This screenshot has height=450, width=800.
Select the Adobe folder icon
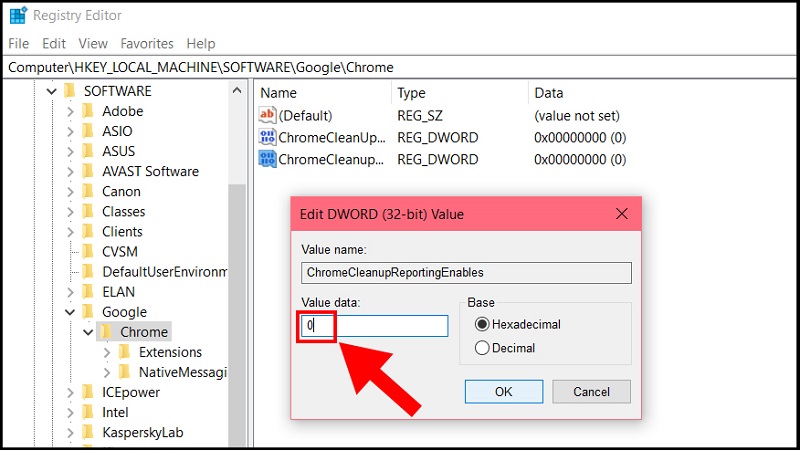[88, 111]
